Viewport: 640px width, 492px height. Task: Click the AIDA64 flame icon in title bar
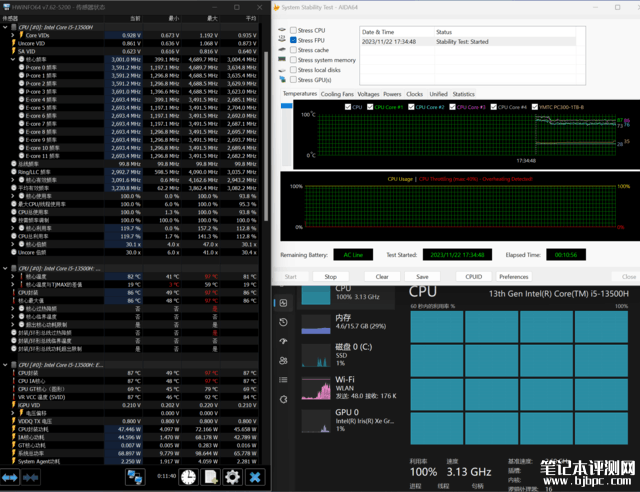pyautogui.click(x=276, y=7)
